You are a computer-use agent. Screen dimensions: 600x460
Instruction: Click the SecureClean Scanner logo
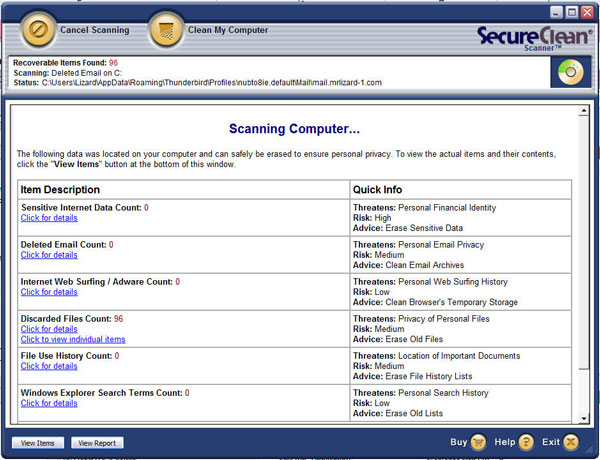pyautogui.click(x=534, y=38)
